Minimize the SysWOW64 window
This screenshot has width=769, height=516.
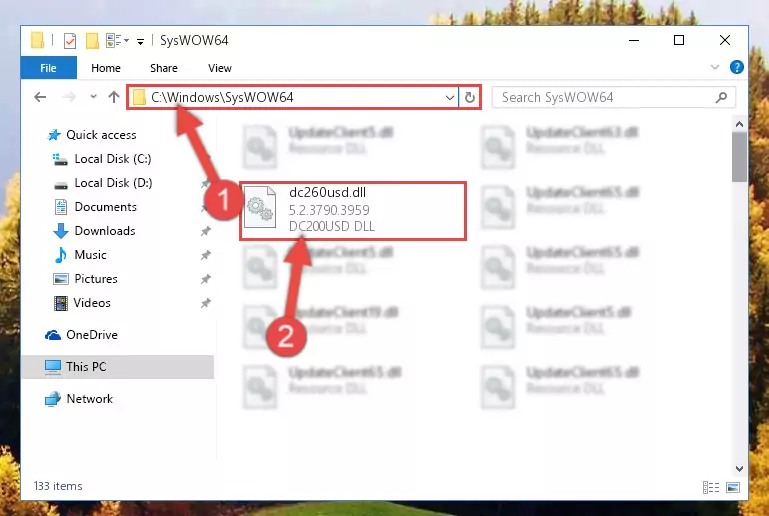click(634, 40)
